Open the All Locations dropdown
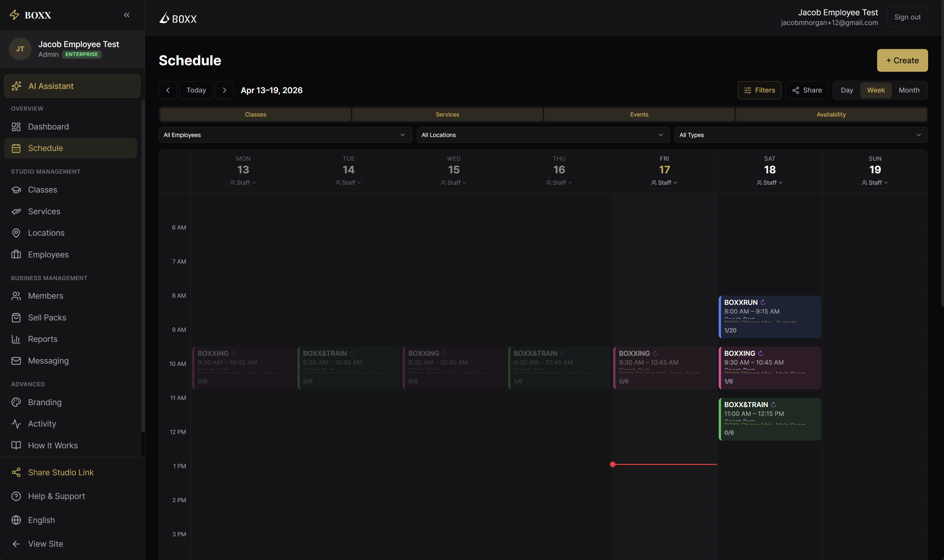The image size is (944, 560). (543, 135)
